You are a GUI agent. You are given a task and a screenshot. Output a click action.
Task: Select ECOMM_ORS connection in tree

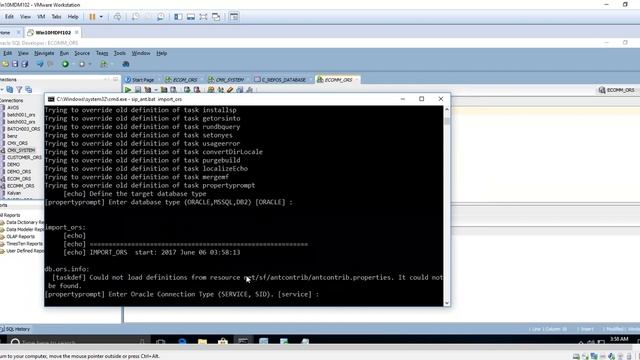[20, 186]
